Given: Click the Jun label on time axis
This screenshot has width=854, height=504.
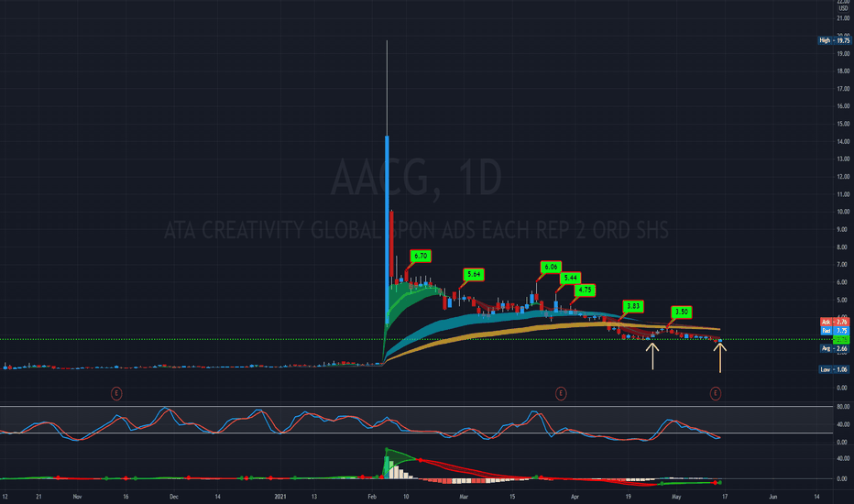Looking at the screenshot, I should (x=772, y=497).
